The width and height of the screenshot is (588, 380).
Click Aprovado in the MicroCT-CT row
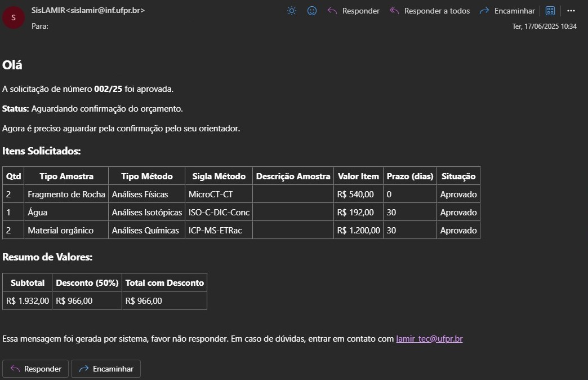point(458,195)
